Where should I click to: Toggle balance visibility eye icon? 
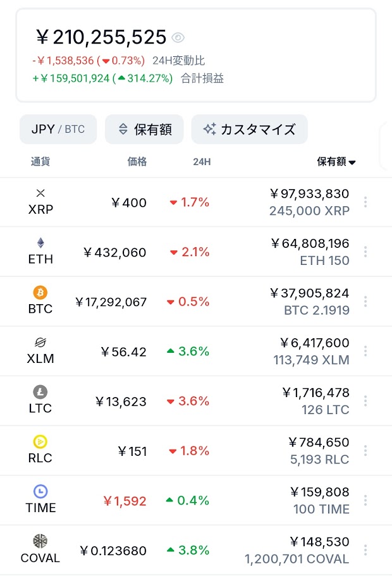click(178, 37)
